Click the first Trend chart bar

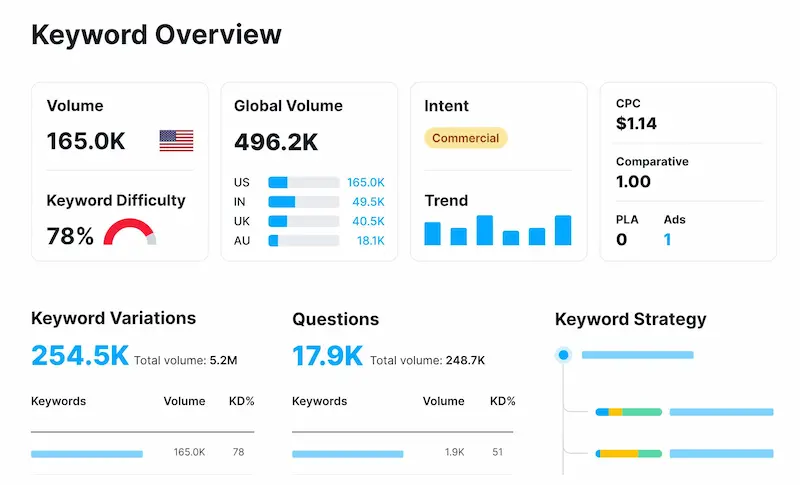coord(432,234)
